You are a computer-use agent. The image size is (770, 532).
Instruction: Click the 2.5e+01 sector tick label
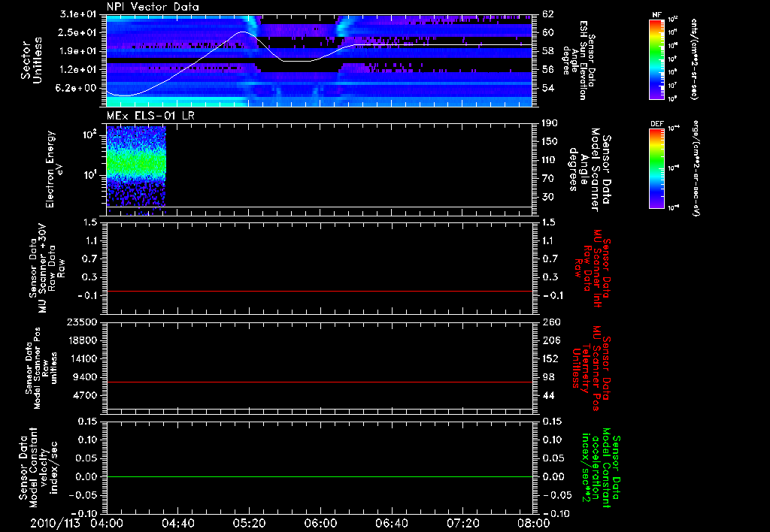click(x=78, y=32)
